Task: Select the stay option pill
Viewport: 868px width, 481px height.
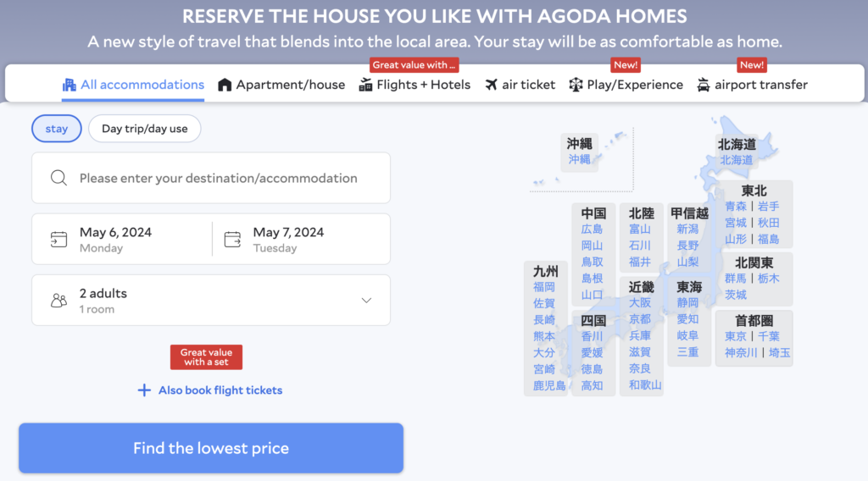Action: point(57,129)
